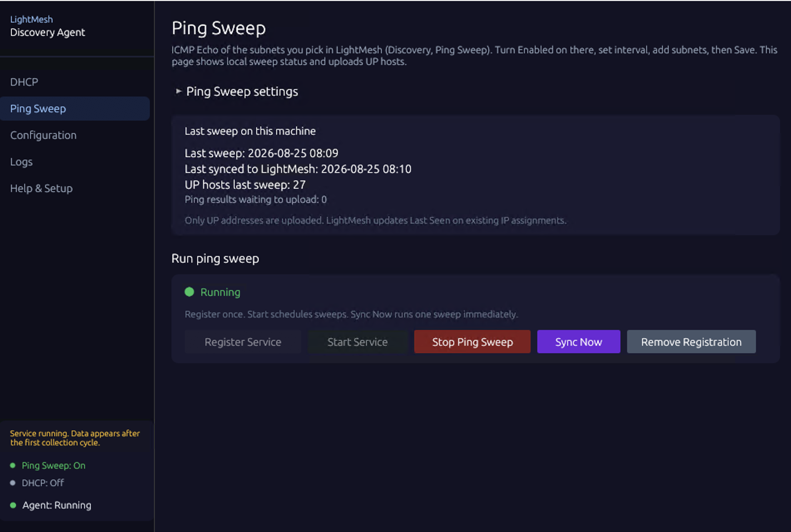791x532 pixels.
Task: Click the 'Service running' yellow notice
Action: (x=75, y=438)
